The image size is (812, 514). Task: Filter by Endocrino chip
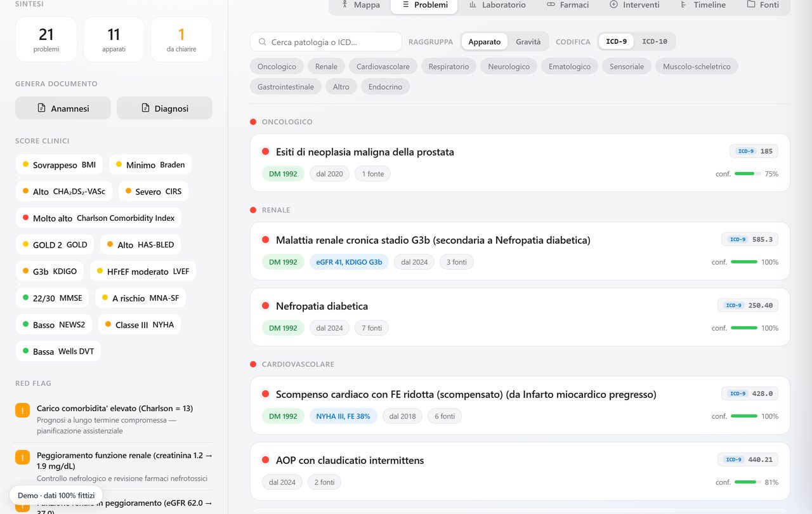(x=385, y=87)
